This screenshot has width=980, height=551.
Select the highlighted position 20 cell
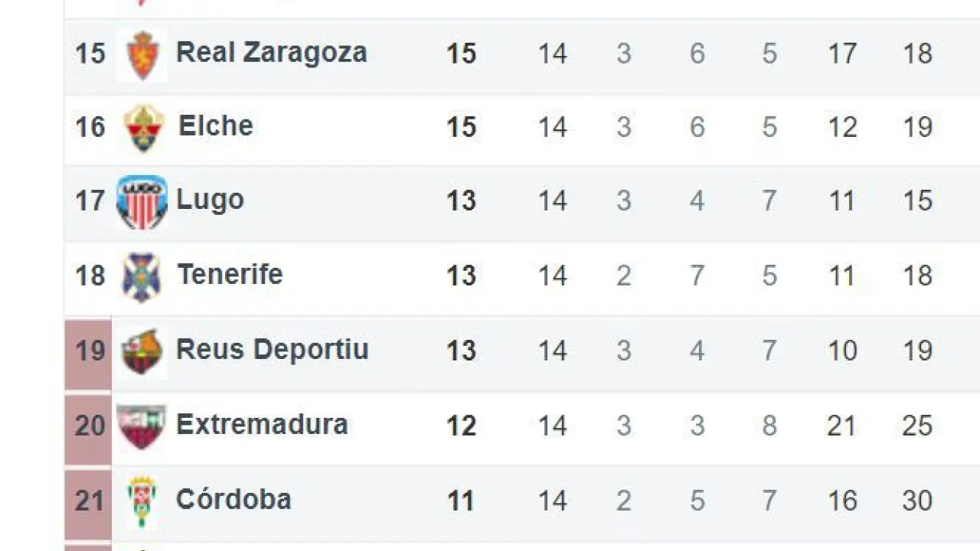pos(89,425)
